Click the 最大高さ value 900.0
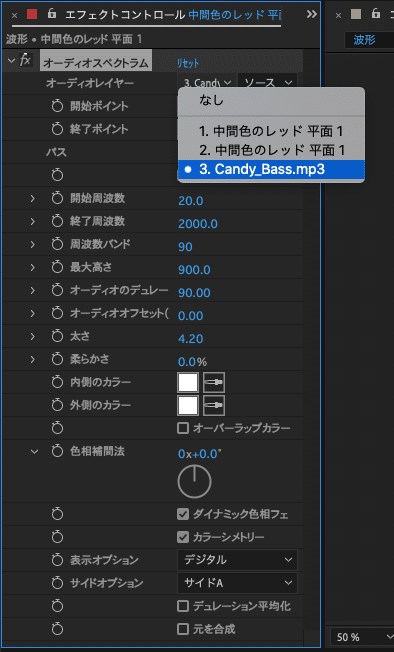 [194, 270]
